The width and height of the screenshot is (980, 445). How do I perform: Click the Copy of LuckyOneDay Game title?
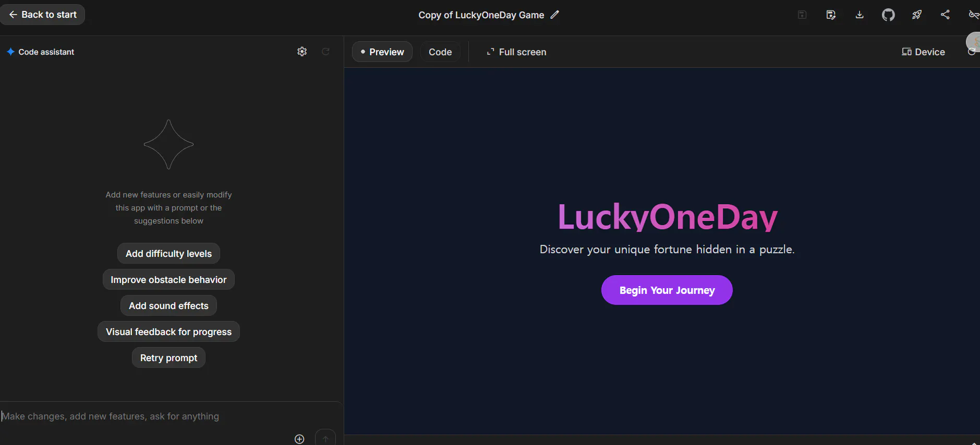[481, 15]
